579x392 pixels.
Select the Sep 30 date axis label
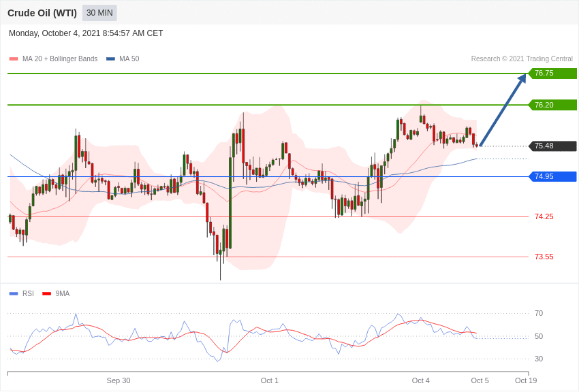tap(118, 380)
